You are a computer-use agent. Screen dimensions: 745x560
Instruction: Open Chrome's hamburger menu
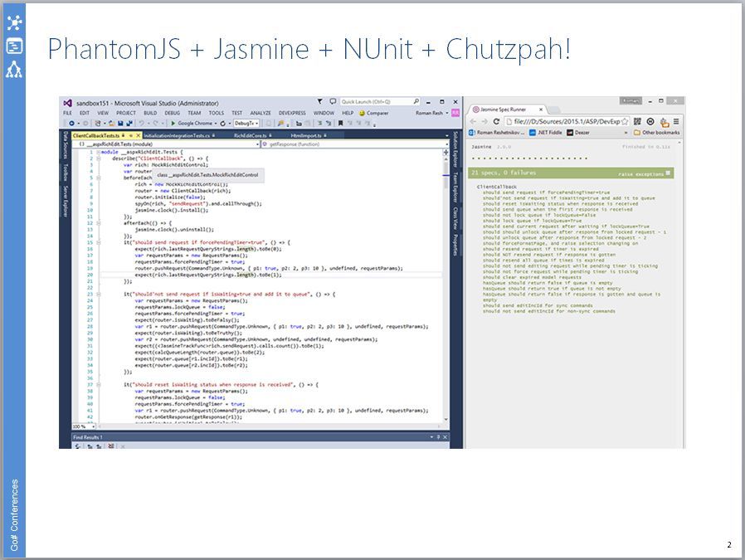click(x=675, y=122)
